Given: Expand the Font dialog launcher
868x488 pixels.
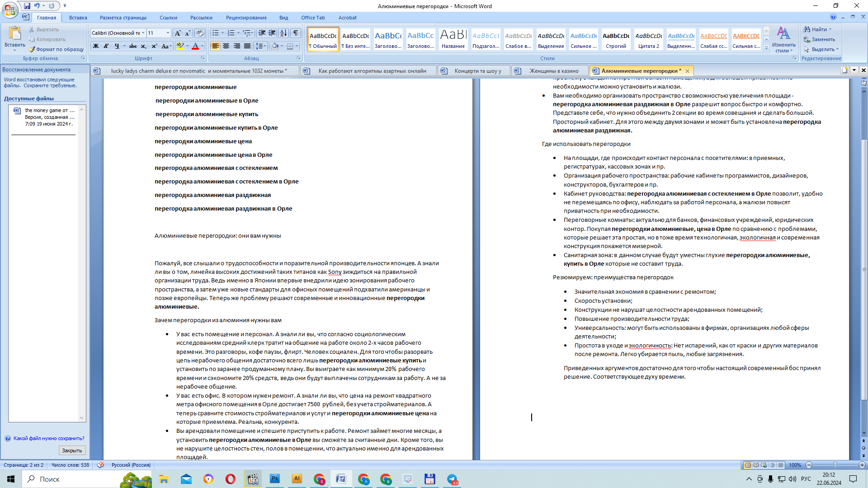Looking at the screenshot, I should (203, 58).
